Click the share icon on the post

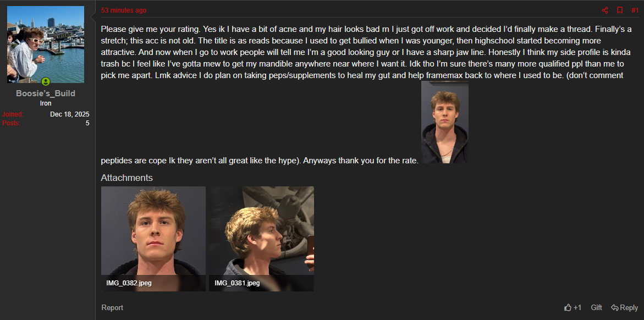point(604,10)
